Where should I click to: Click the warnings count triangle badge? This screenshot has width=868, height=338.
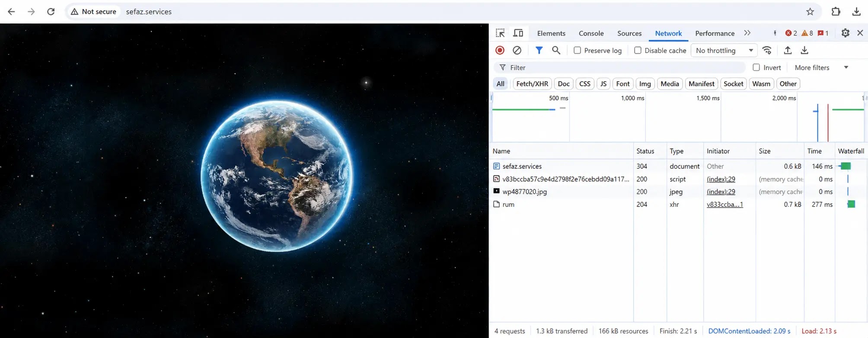point(807,33)
